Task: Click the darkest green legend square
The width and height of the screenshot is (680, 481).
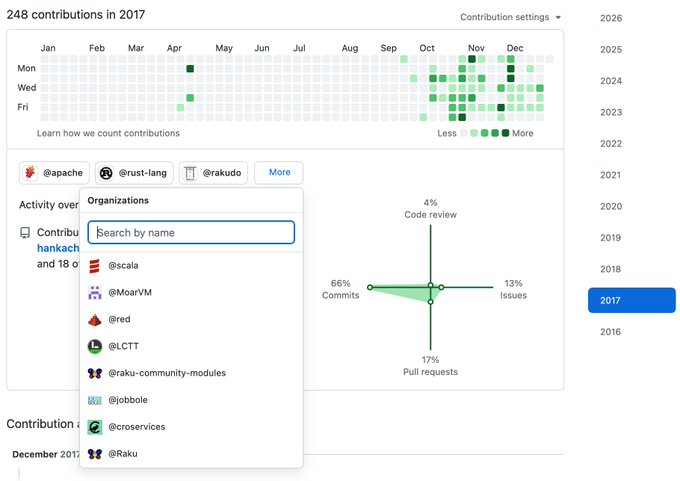Action: (505, 133)
